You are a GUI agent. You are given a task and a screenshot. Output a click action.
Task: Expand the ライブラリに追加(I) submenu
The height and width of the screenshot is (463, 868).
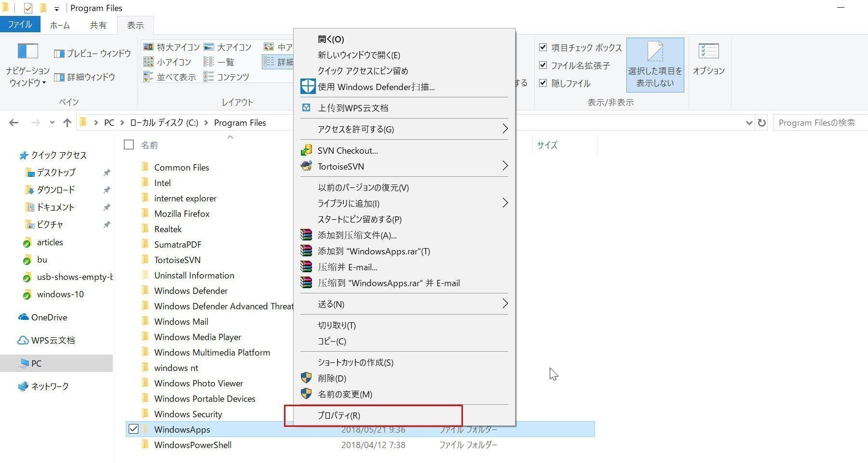(x=505, y=203)
